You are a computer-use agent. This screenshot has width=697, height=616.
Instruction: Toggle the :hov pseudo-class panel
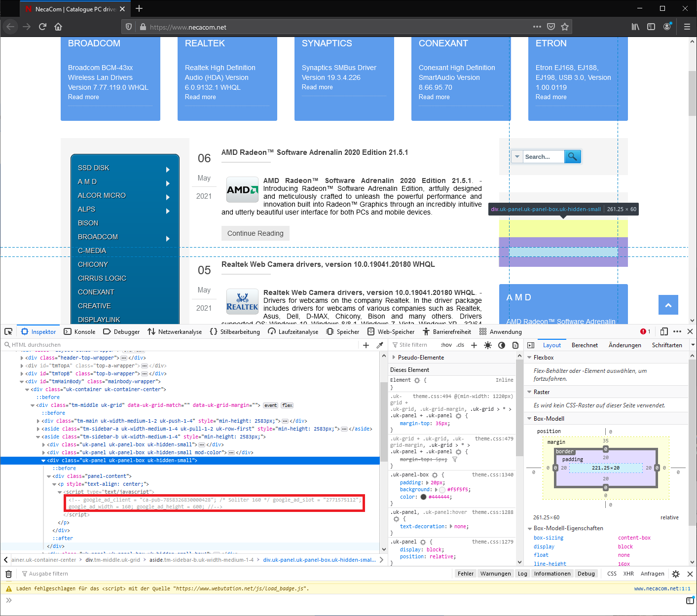[x=445, y=345]
